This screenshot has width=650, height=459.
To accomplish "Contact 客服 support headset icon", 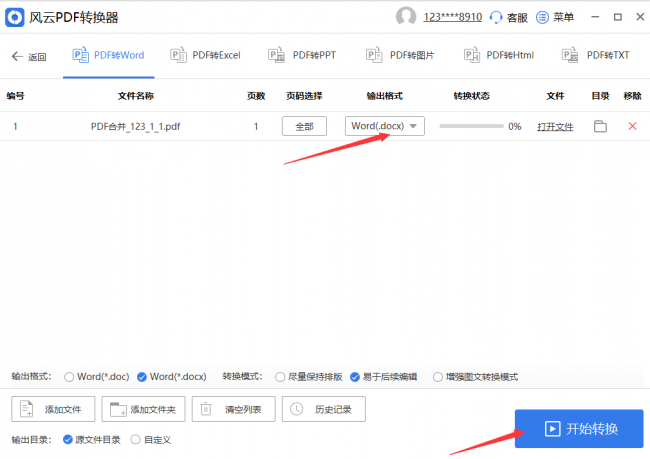I will 496,17.
